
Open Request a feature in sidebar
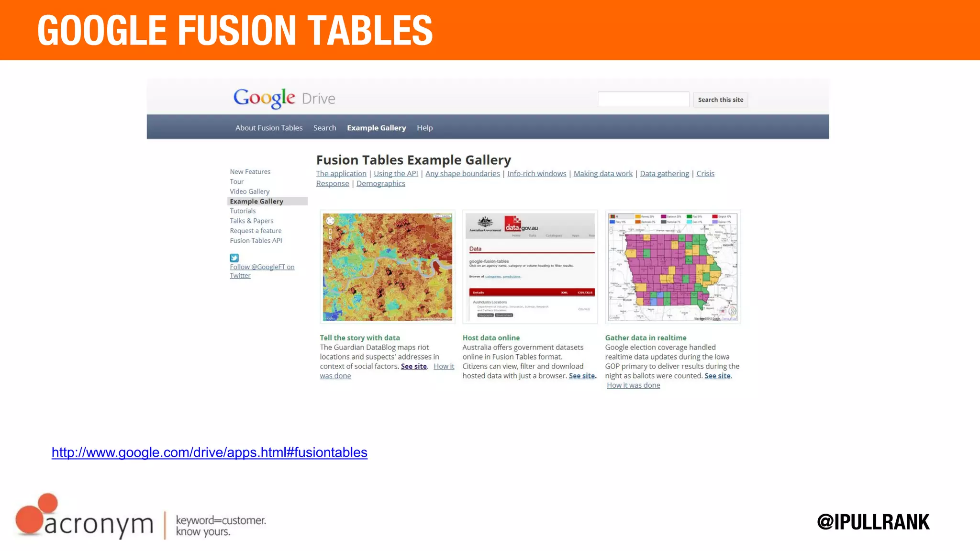256,231
